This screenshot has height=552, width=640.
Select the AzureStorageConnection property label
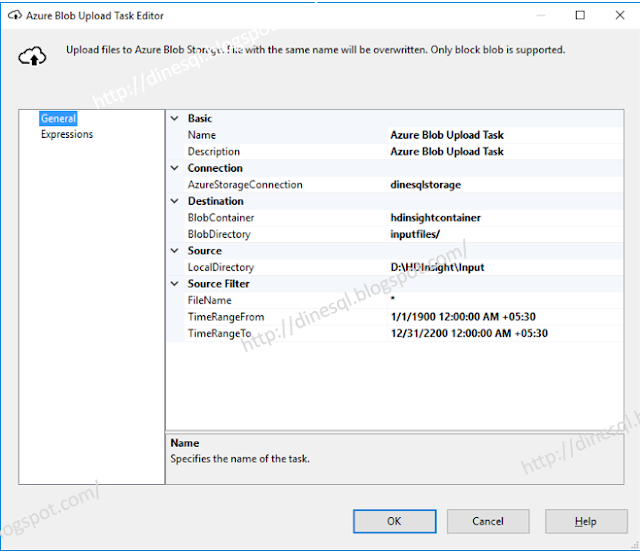[245, 185]
